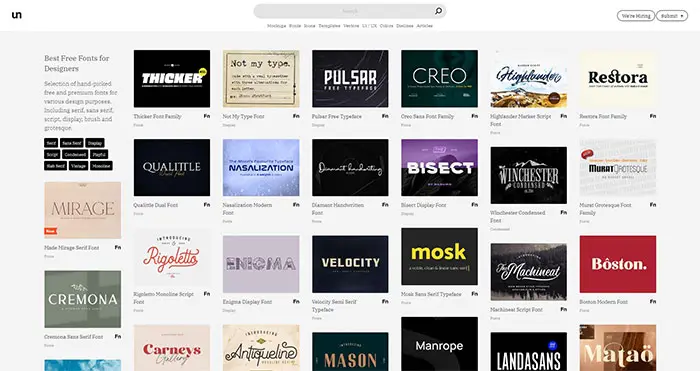Click the We're Hiring button
Viewport: 700px width, 371px height.
tap(636, 16)
